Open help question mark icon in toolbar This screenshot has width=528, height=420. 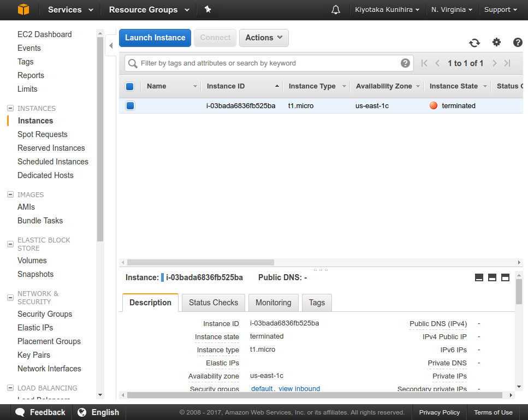pyautogui.click(x=518, y=42)
